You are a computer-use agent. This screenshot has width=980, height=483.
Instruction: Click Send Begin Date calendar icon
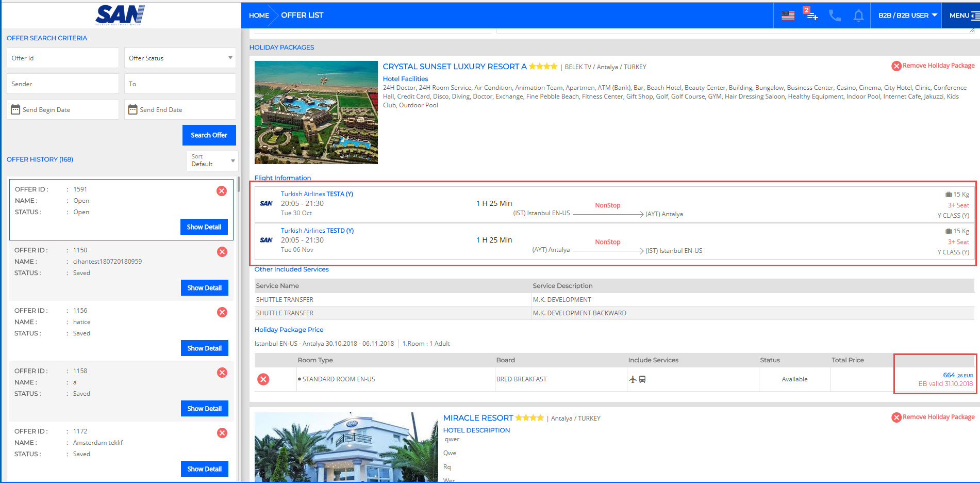point(15,109)
